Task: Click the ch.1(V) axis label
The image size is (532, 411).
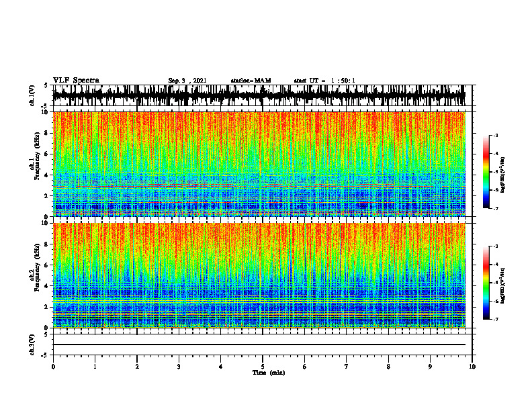Action: point(32,95)
